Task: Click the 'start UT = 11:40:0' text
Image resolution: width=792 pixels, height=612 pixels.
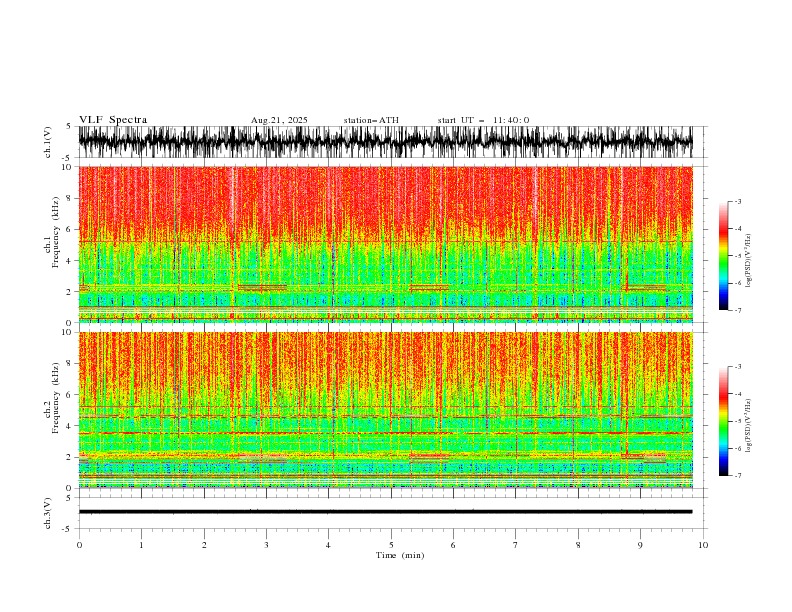Action: tap(483, 120)
